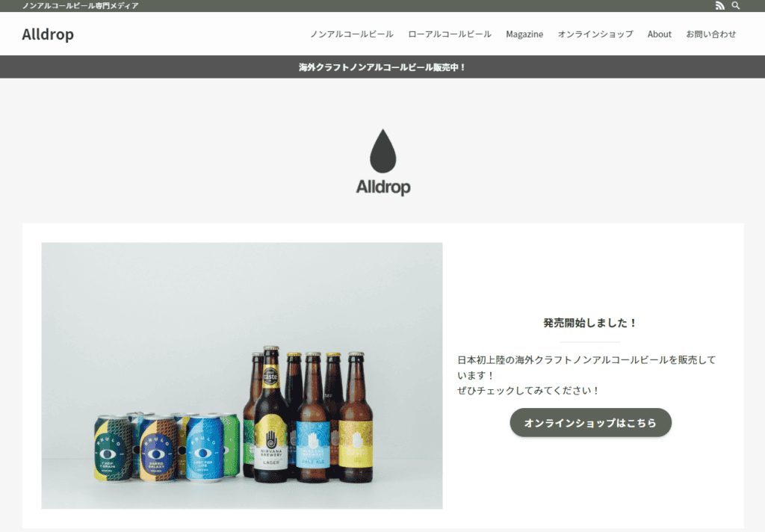Open ノンアルコールビール menu item
This screenshot has width=765, height=532.
[x=352, y=34]
